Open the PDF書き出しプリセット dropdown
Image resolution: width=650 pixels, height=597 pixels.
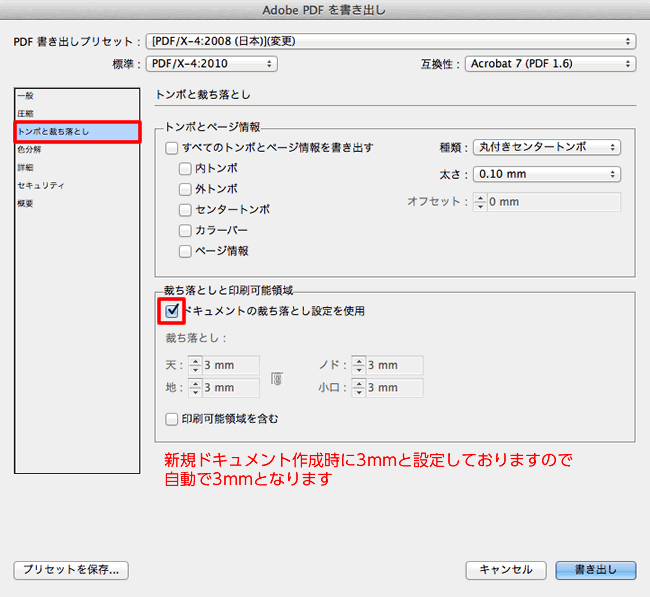coord(391,41)
